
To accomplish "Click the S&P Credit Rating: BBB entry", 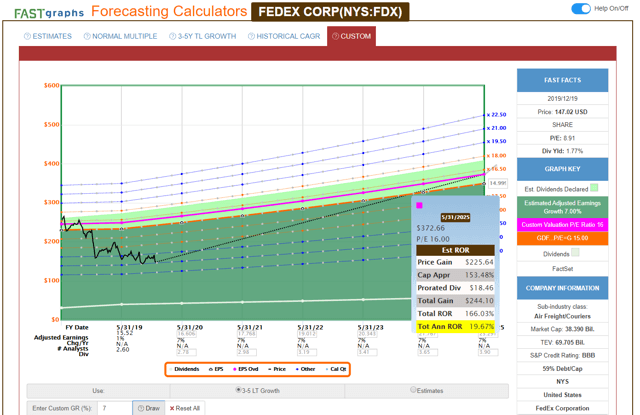I will [x=562, y=355].
